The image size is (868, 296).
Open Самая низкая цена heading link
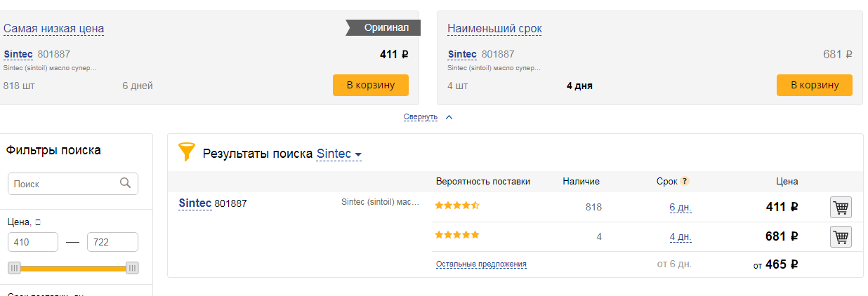point(54,29)
